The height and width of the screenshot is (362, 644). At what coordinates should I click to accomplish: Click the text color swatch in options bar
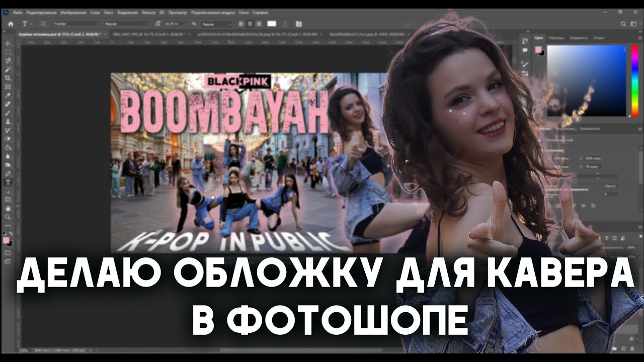[272, 24]
